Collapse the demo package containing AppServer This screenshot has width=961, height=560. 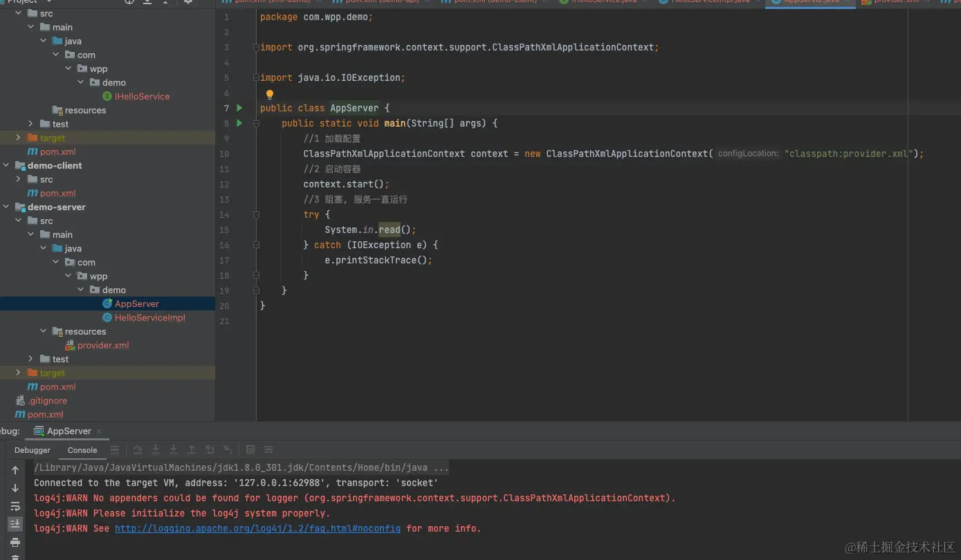81,290
